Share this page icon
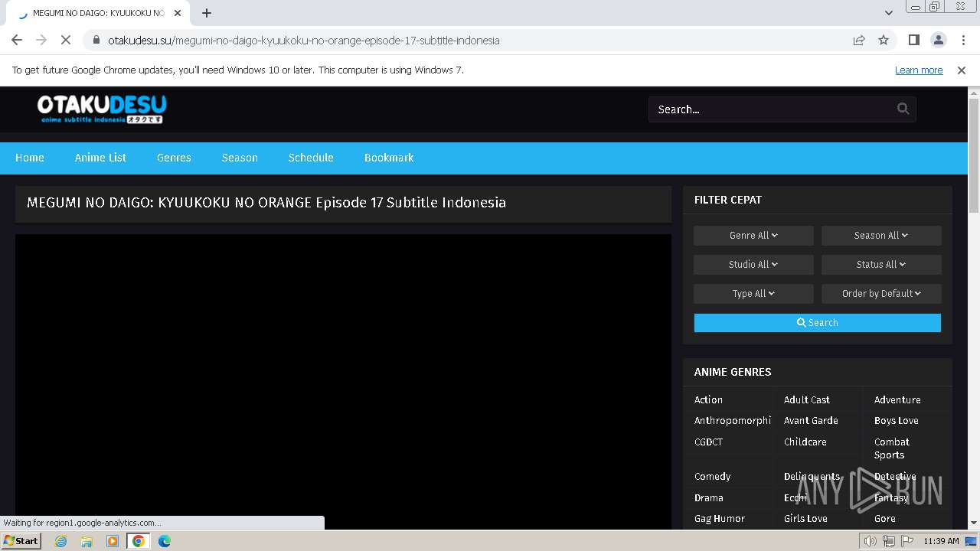The width and height of the screenshot is (980, 551). [x=859, y=40]
